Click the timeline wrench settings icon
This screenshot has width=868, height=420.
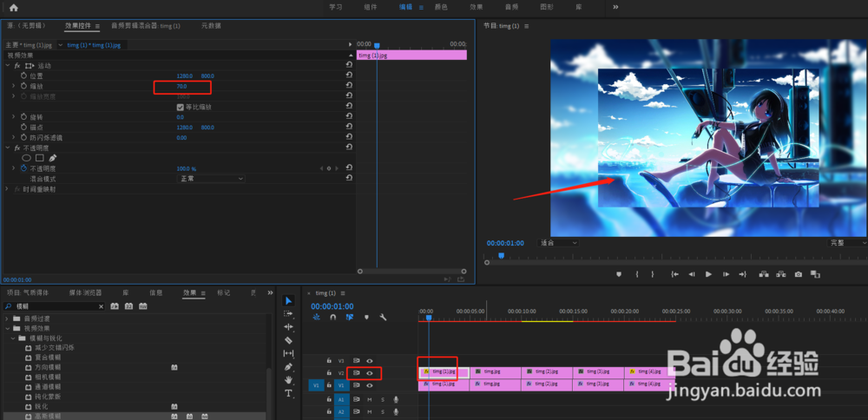point(383,318)
